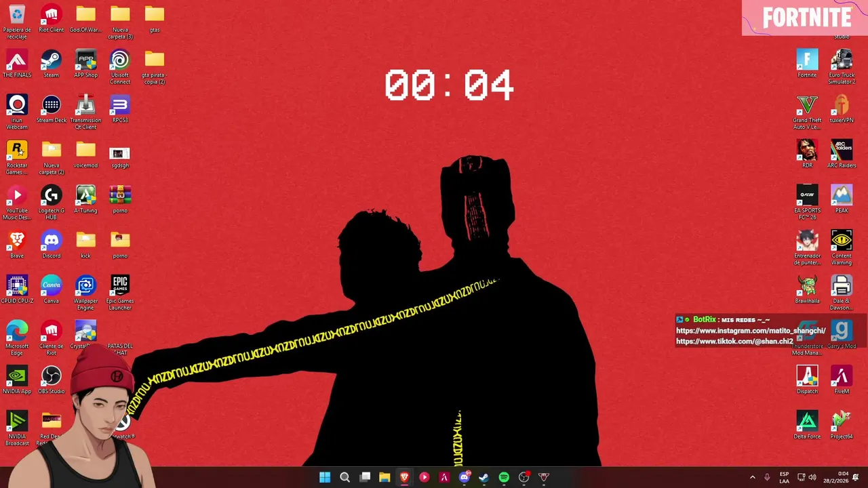Launch Brawlhalla from the desktop

coord(807,290)
